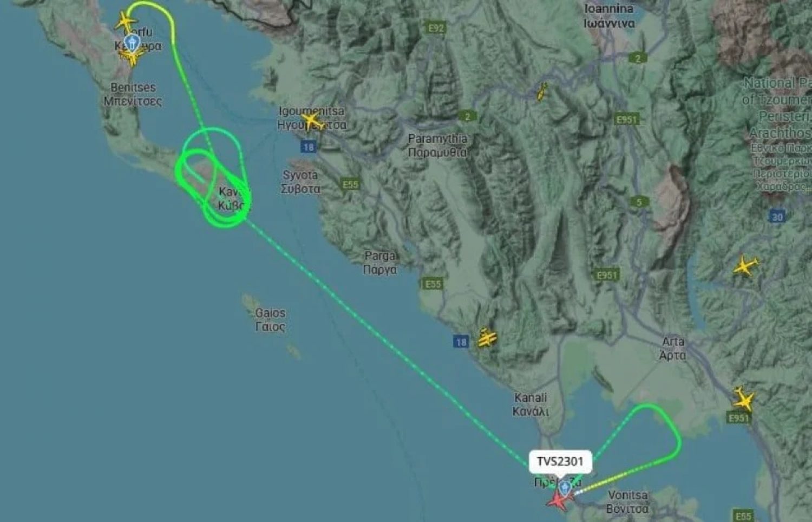Click the Gaios island label
812x522 pixels.
click(270, 319)
